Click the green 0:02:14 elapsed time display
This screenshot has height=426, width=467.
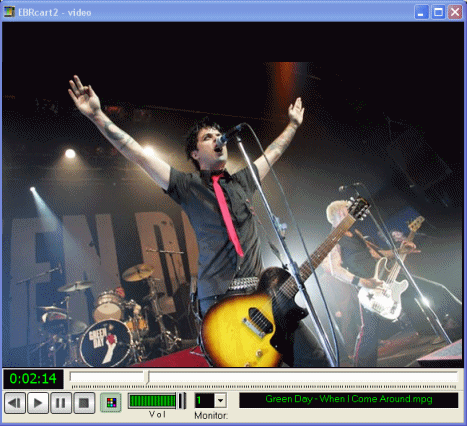pyautogui.click(x=33, y=379)
